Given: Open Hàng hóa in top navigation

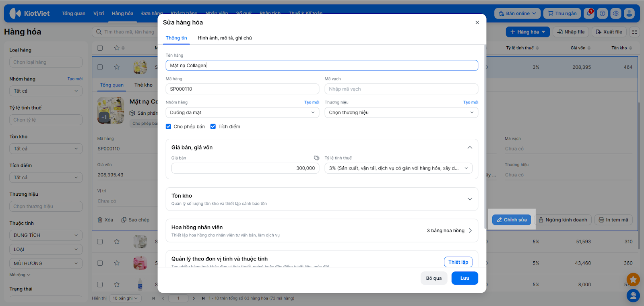Looking at the screenshot, I should (122, 13).
